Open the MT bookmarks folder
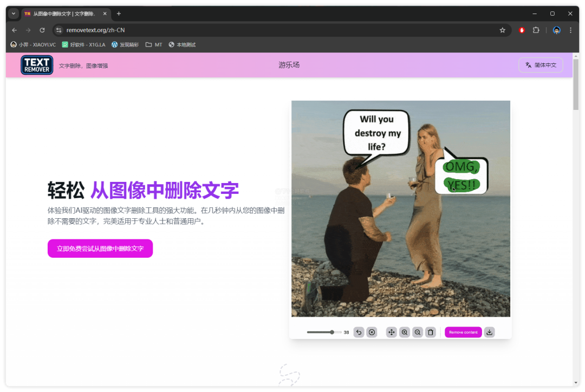Image resolution: width=585 pixels, height=392 pixels. [x=154, y=45]
